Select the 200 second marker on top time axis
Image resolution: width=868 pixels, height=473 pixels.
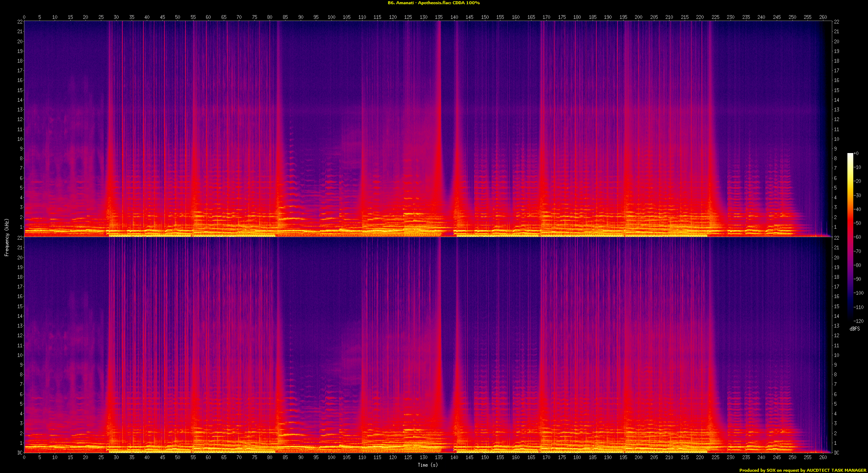coord(638,17)
